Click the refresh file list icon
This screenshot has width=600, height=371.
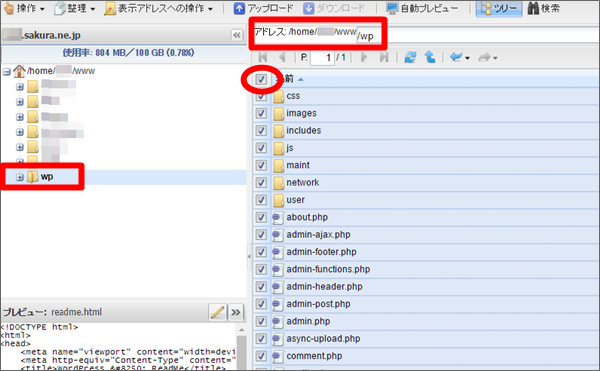point(410,57)
